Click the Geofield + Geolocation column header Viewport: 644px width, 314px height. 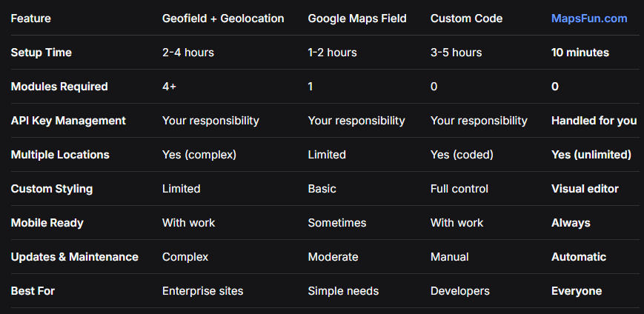pos(222,19)
